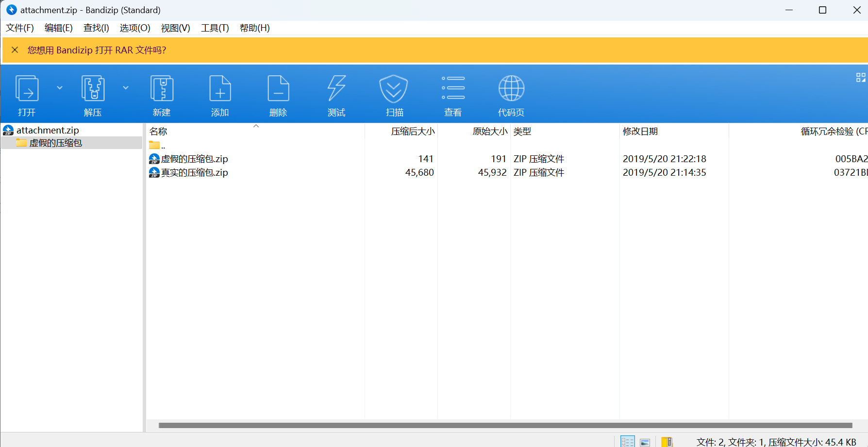Click the Code page (代码页) globe icon
The width and height of the screenshot is (868, 447).
(x=511, y=89)
